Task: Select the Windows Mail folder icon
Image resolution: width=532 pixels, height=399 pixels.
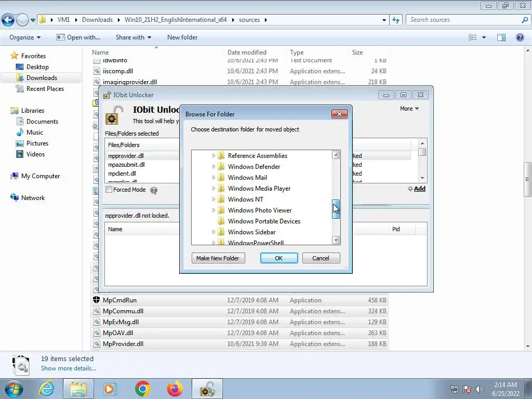Action: (221, 178)
